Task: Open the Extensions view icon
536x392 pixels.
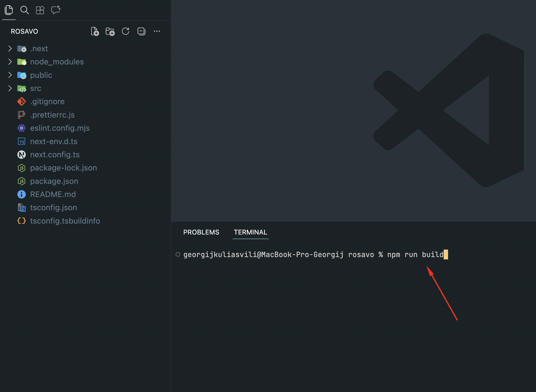Action: [x=40, y=10]
